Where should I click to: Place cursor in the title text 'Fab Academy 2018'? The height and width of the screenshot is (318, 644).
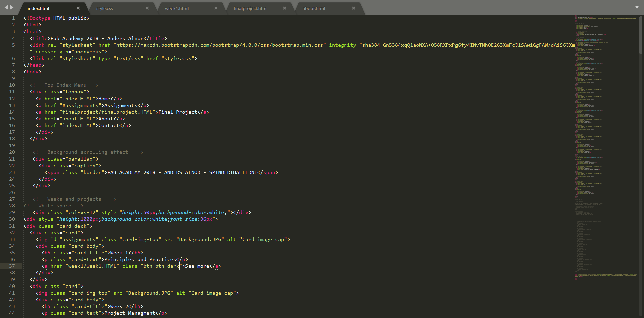[74, 38]
